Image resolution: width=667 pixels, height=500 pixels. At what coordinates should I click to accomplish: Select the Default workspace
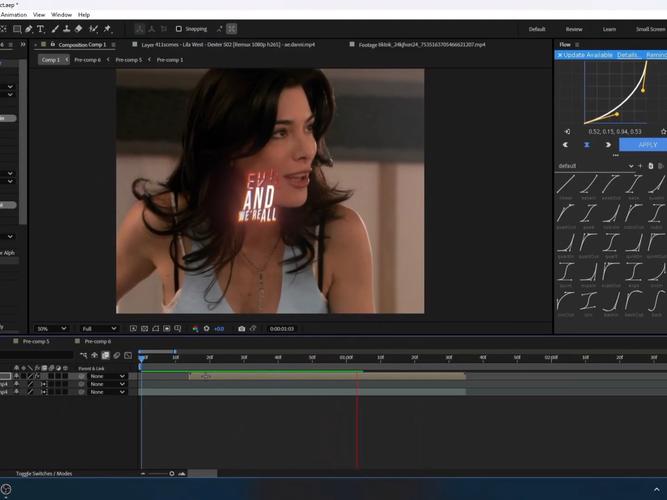[x=537, y=29]
